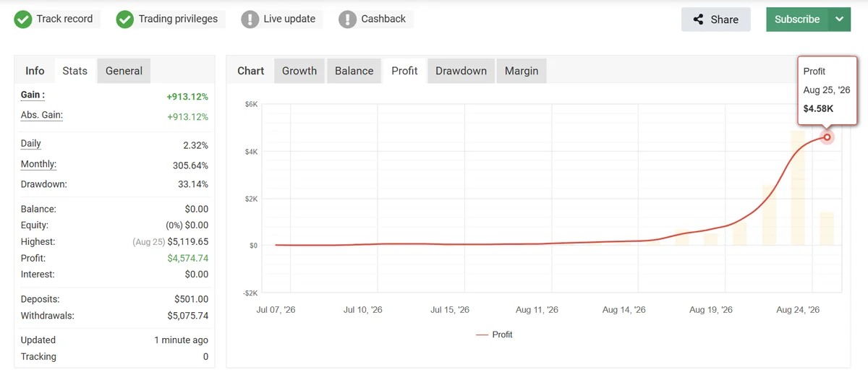Click the Aug 19, '26 axis label

click(x=711, y=310)
